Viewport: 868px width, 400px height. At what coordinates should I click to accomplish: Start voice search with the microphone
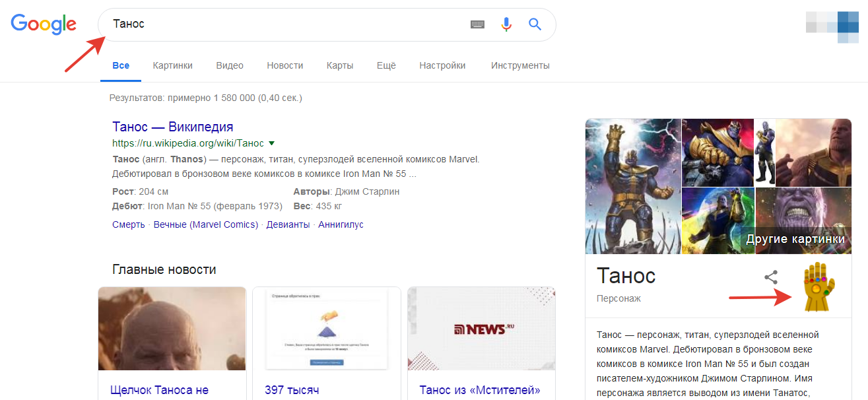click(506, 24)
